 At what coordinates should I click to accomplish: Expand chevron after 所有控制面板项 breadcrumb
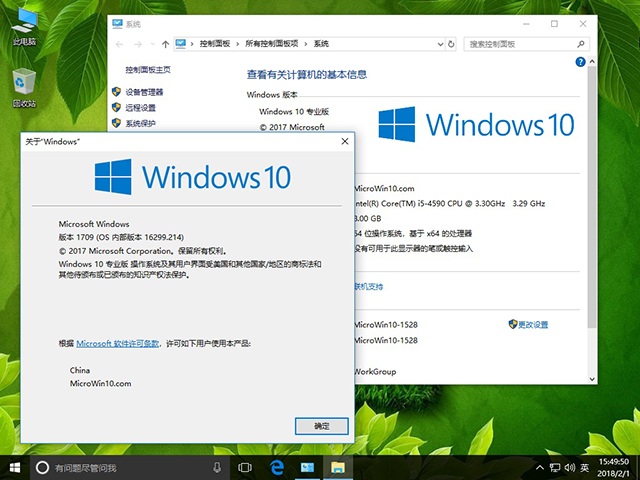tap(306, 44)
